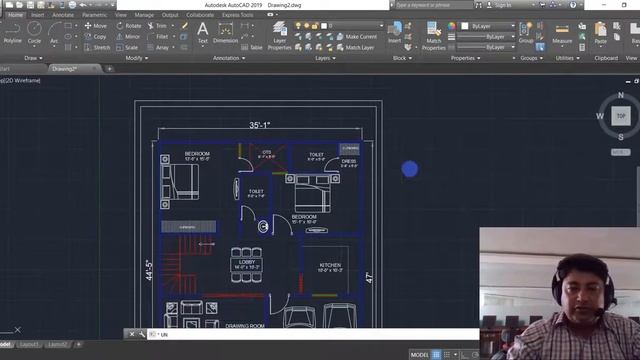Screen dimensions: 640x360
Task: Choose the Array command
Action: (x=158, y=47)
